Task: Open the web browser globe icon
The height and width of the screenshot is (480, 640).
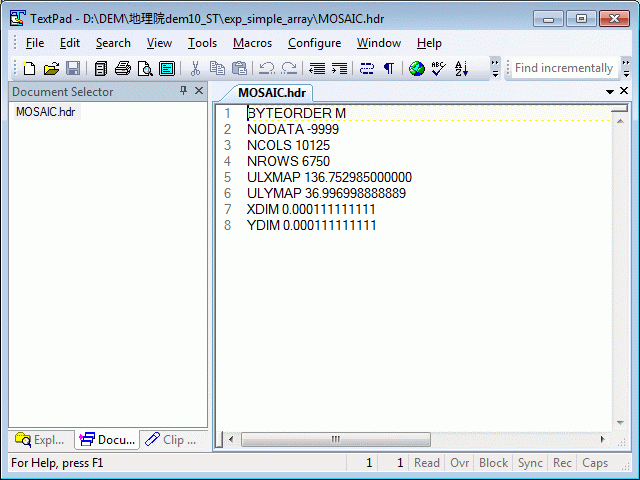Action: (417, 68)
